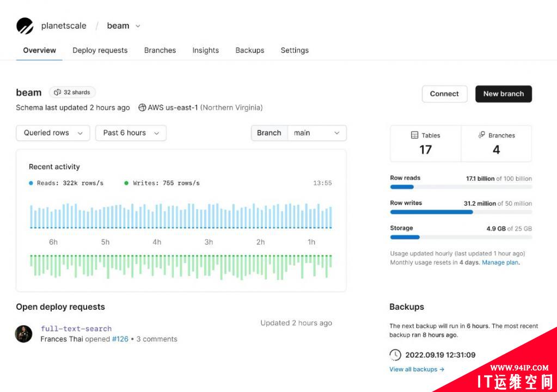Click the Branches icon in stats card
The height and width of the screenshot is (392, 557).
482,135
